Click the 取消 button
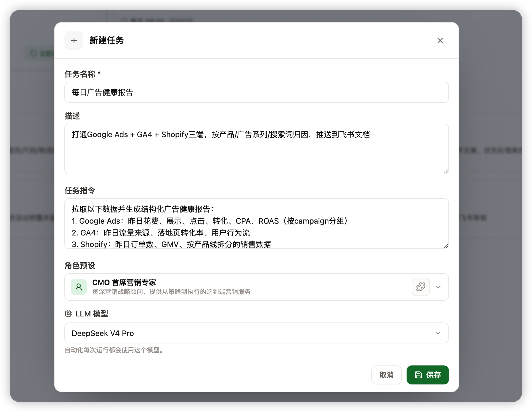The height and width of the screenshot is (412, 532). tap(386, 375)
